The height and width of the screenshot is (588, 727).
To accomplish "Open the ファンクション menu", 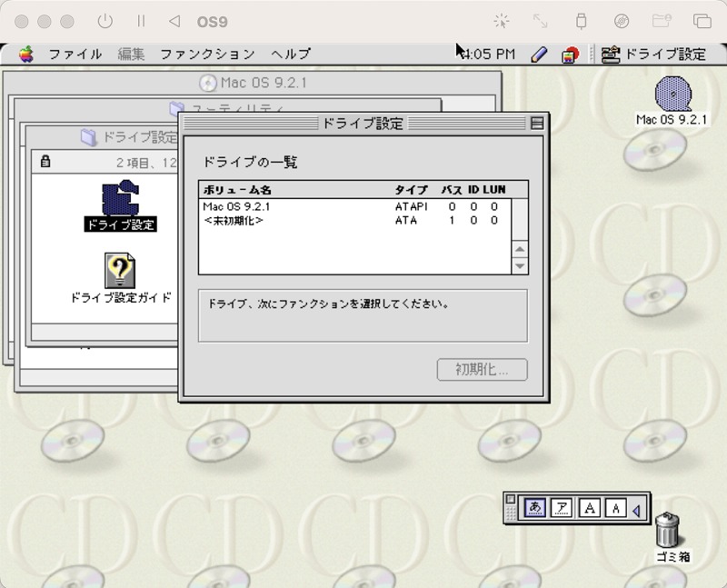I will pyautogui.click(x=207, y=55).
